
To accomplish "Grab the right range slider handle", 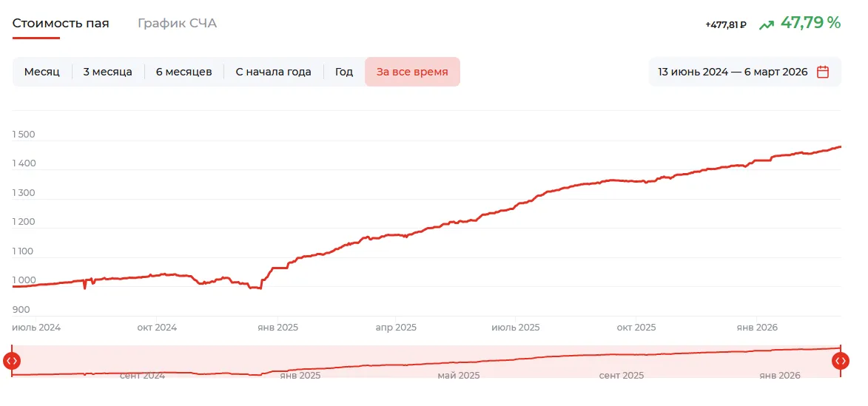I will tap(841, 361).
